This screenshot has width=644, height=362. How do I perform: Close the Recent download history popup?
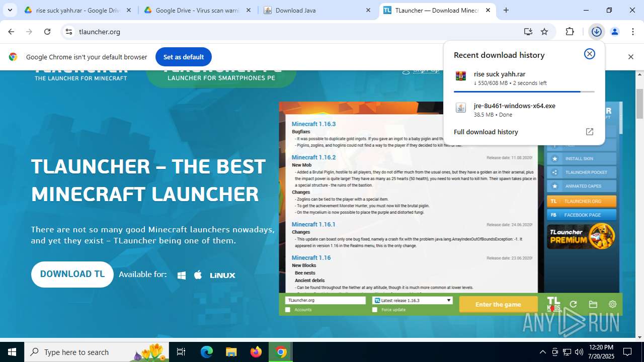(590, 54)
